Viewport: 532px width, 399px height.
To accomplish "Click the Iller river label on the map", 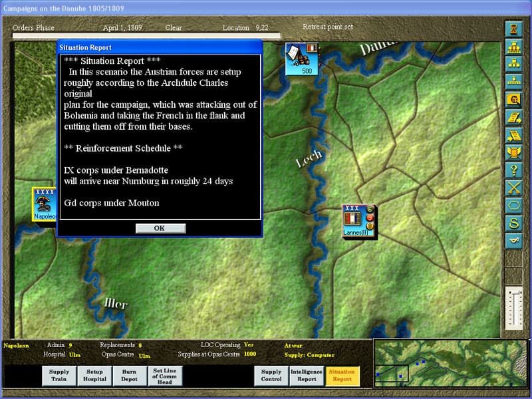I will click(x=116, y=303).
